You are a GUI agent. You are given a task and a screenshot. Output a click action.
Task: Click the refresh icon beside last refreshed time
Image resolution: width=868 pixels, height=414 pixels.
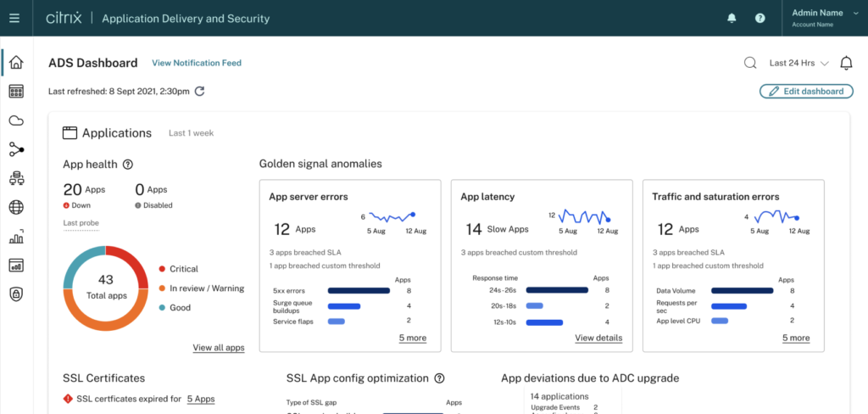click(x=200, y=91)
